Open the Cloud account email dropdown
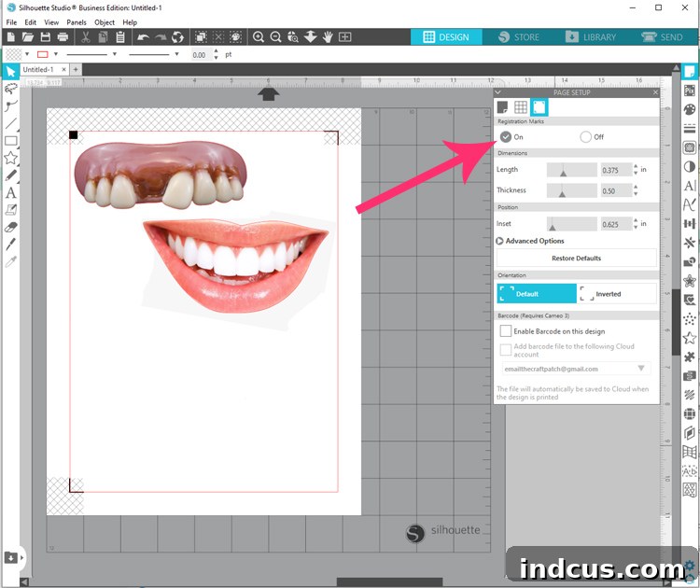This screenshot has height=588, width=700. [577, 369]
